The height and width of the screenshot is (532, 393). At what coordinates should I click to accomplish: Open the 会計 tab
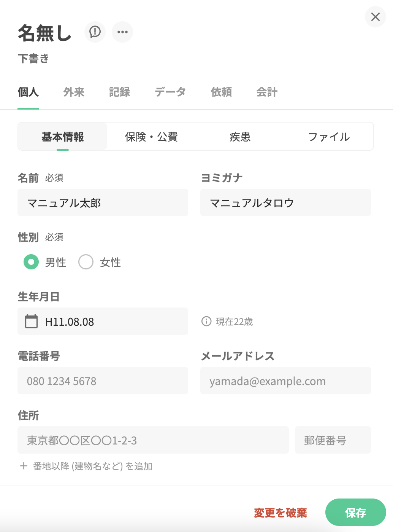[267, 92]
